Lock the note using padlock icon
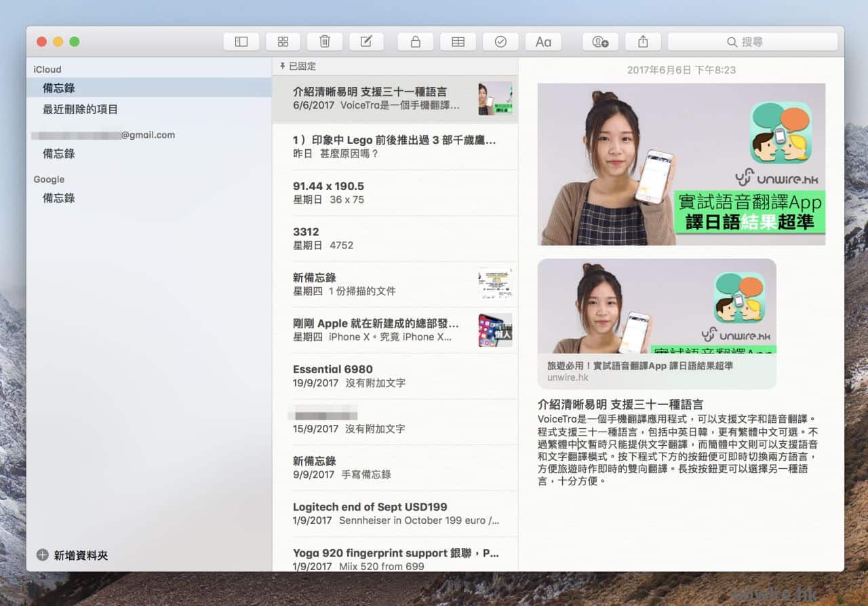 416,42
